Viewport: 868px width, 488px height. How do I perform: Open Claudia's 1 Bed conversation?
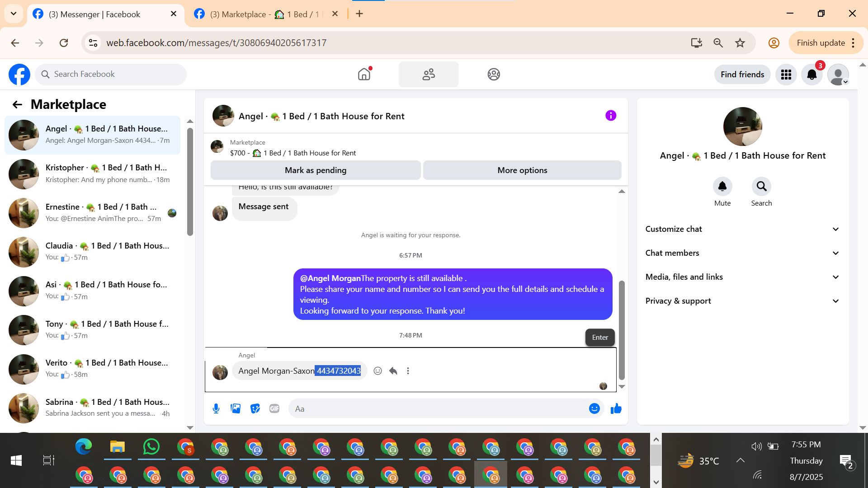[x=92, y=252]
